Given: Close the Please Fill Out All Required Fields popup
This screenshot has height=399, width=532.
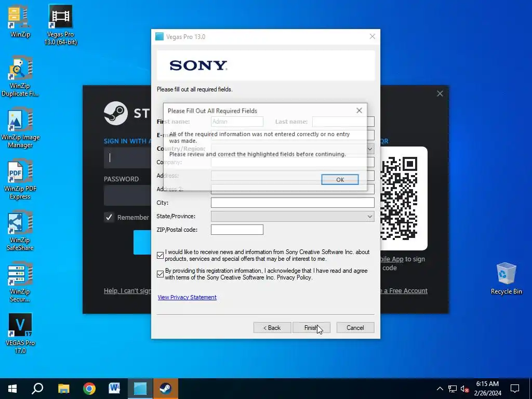Looking at the screenshot, I should (x=359, y=111).
